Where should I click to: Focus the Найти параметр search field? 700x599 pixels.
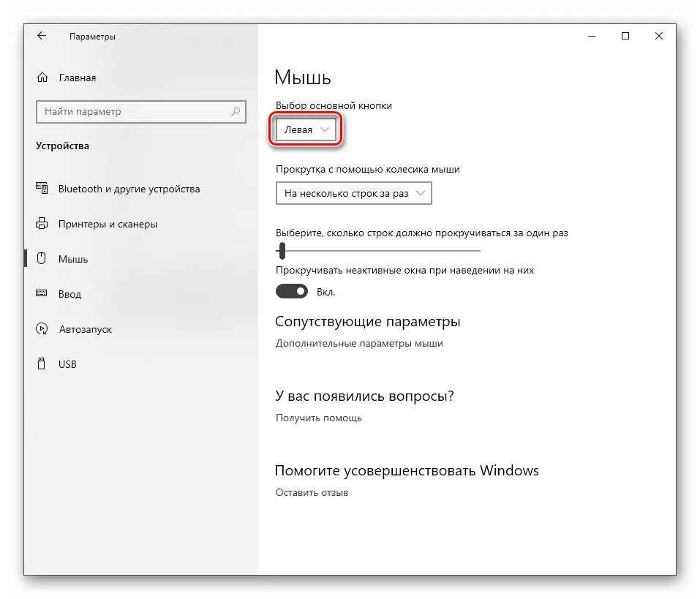[x=141, y=112]
